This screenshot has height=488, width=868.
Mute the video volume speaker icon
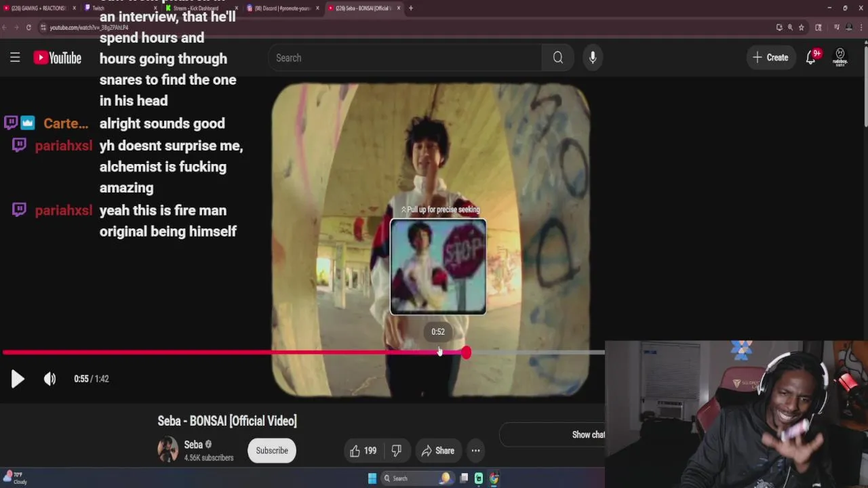click(x=50, y=379)
